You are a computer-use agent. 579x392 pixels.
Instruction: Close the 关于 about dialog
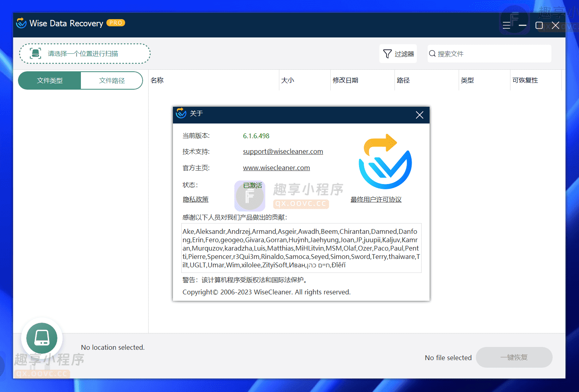point(420,115)
